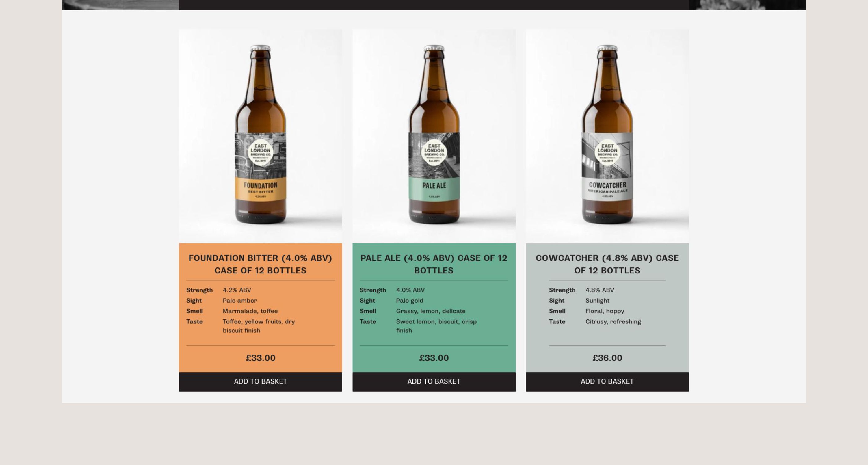The image size is (868, 465).
Task: Open the Pale Ale bottle image
Action: coord(434,136)
